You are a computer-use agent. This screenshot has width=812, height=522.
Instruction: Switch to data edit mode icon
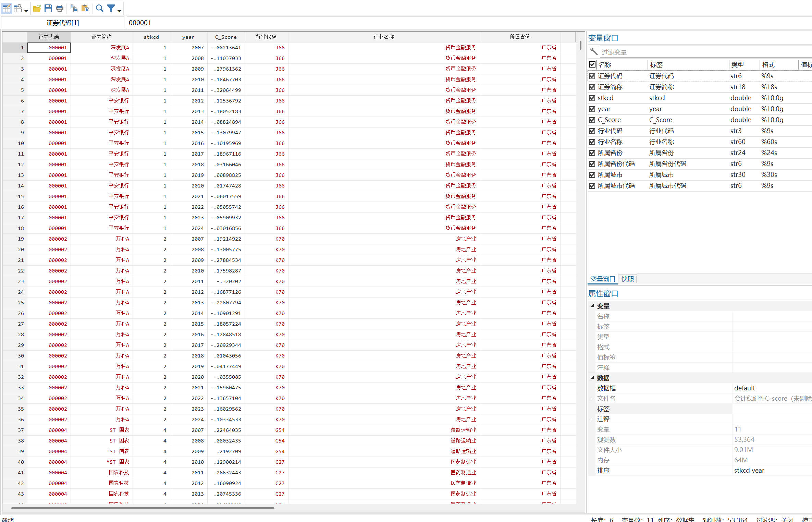point(7,8)
